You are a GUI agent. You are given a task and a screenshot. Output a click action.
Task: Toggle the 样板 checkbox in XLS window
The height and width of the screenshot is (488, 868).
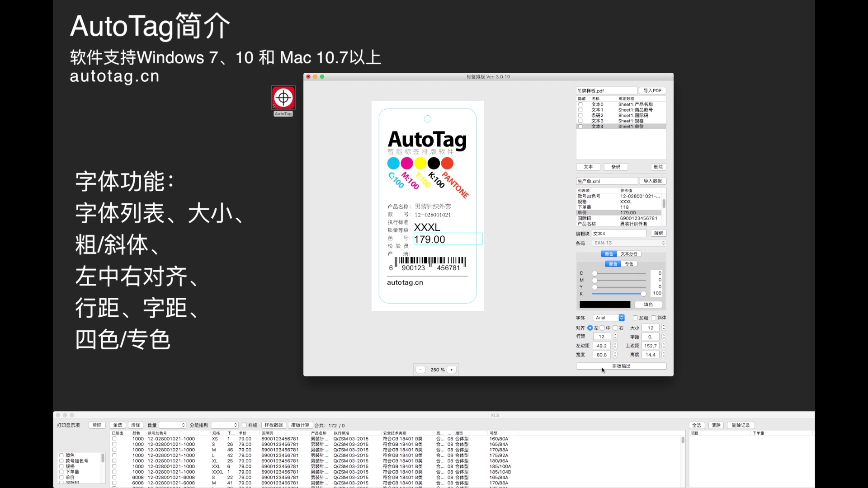pos(245,425)
